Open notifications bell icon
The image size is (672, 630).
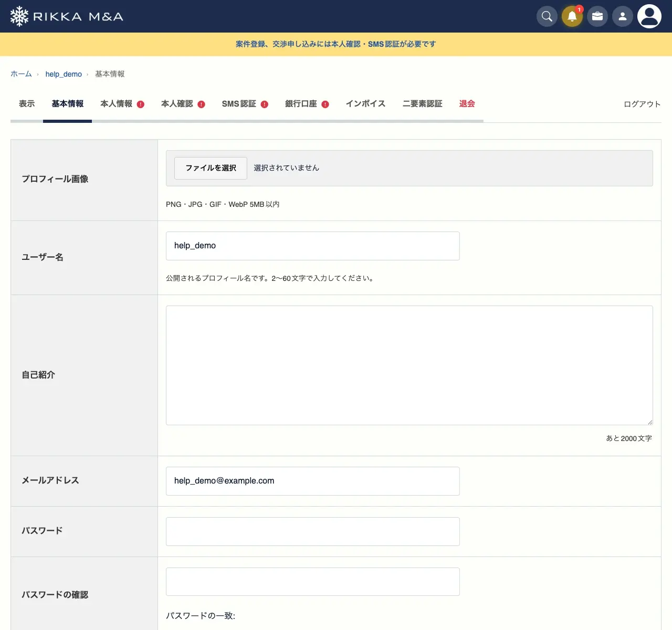572,16
